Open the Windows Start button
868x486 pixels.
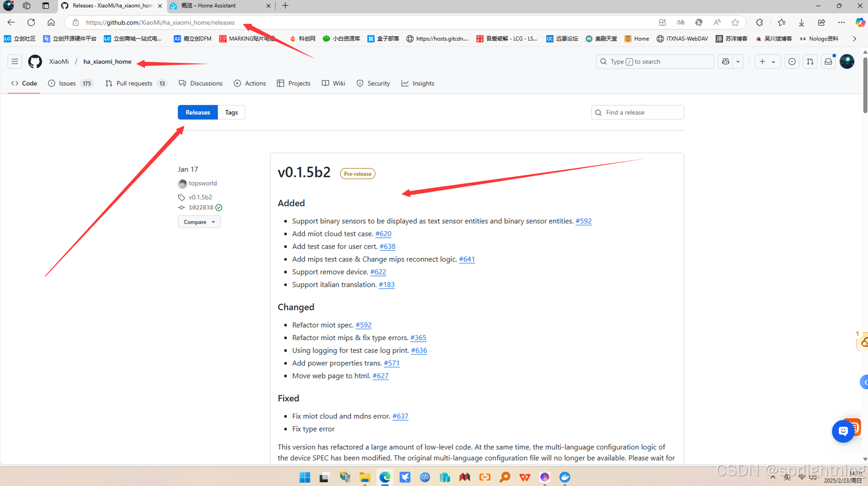pos(305,477)
